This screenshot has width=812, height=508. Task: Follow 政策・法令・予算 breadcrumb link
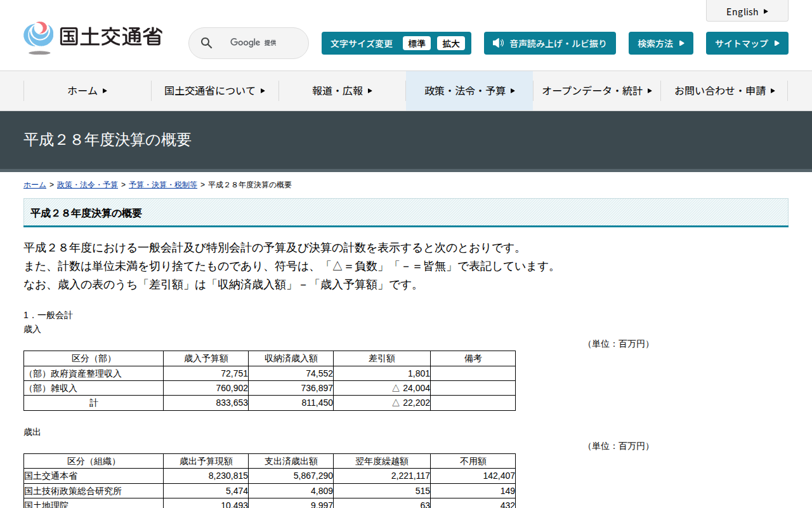click(x=87, y=185)
